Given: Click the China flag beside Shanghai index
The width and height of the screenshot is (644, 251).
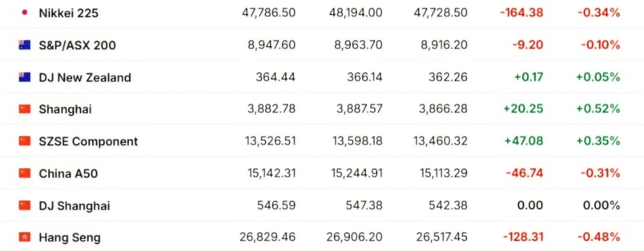Looking at the screenshot, I should click(24, 109).
